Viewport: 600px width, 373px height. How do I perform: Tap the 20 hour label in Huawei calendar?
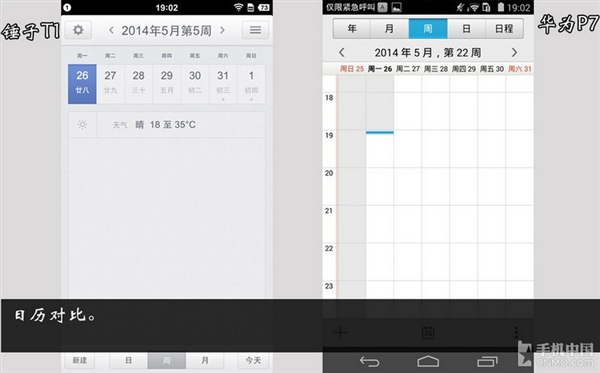(329, 173)
